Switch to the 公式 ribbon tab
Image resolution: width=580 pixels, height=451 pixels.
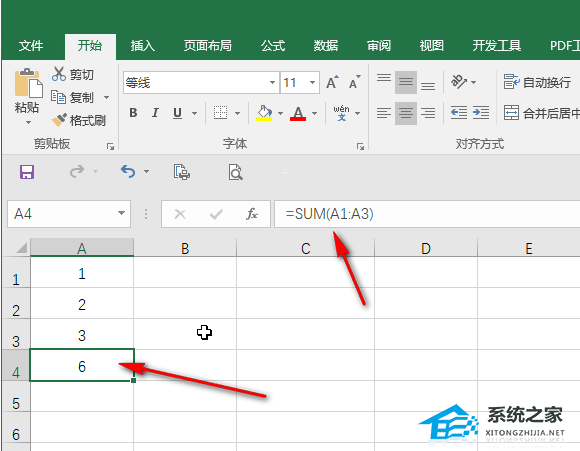point(273,46)
